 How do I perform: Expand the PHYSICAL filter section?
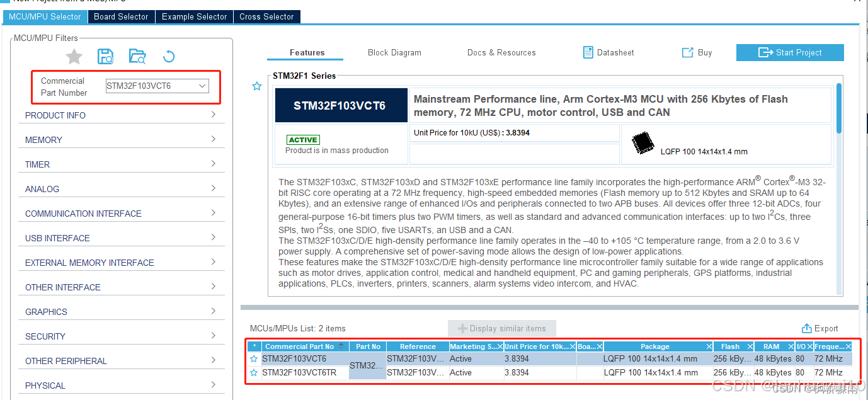(214, 385)
